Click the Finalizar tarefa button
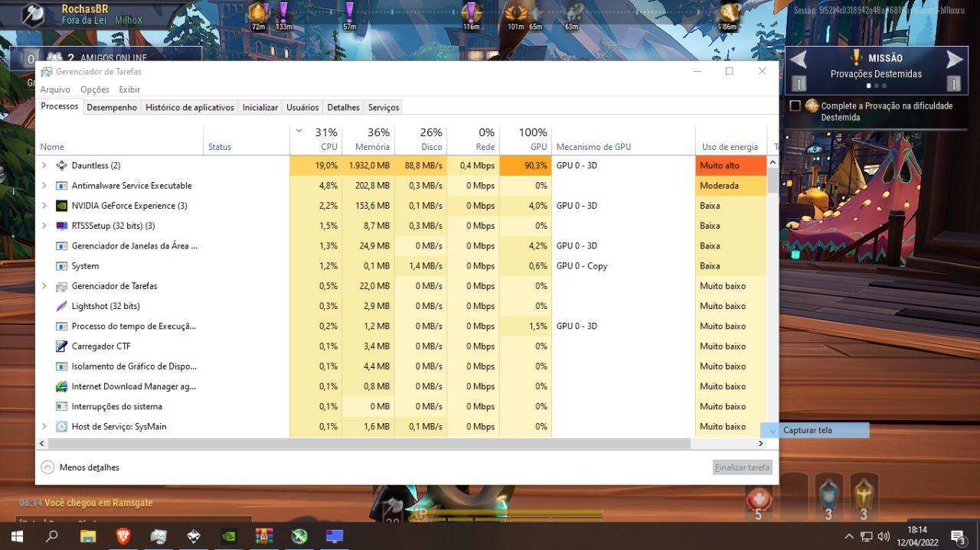The width and height of the screenshot is (980, 550). click(742, 467)
